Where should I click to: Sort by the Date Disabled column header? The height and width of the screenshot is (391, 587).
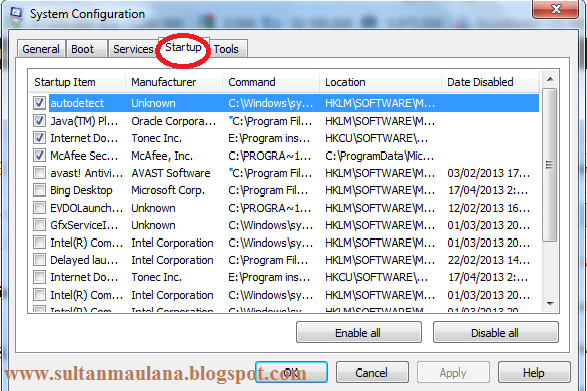tap(490, 82)
